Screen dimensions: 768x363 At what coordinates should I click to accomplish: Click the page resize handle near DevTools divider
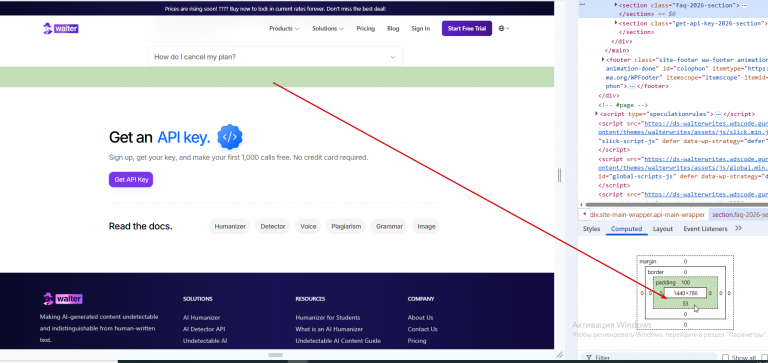pos(558,354)
